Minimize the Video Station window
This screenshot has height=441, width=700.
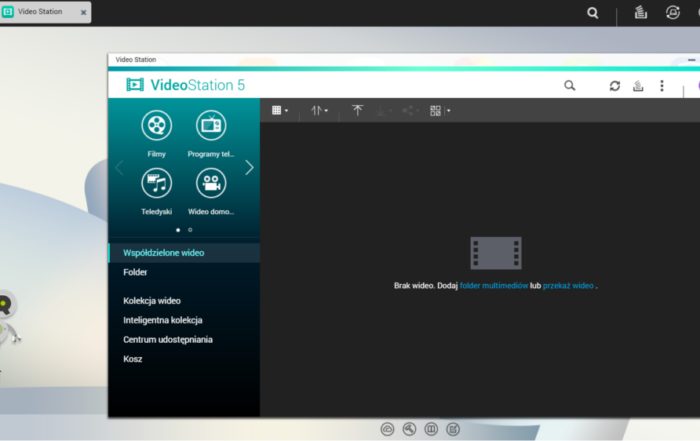692,60
